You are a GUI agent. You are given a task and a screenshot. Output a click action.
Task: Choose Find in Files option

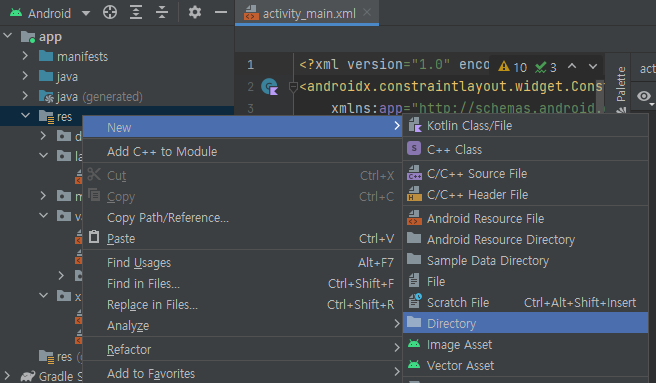pos(242,283)
